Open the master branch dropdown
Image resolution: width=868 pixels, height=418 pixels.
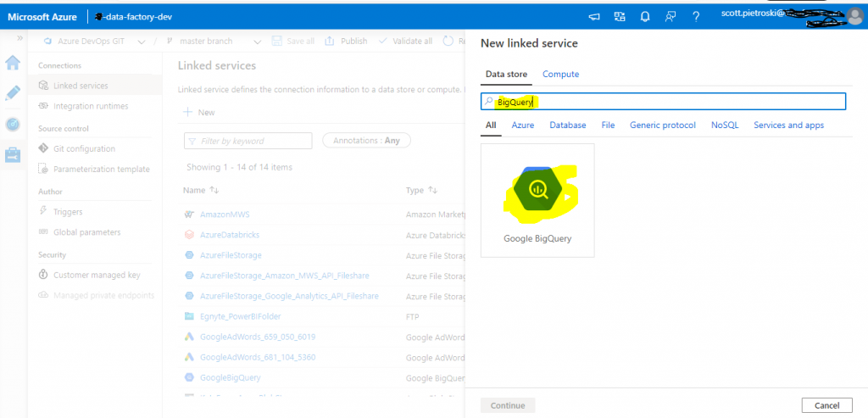coord(214,41)
